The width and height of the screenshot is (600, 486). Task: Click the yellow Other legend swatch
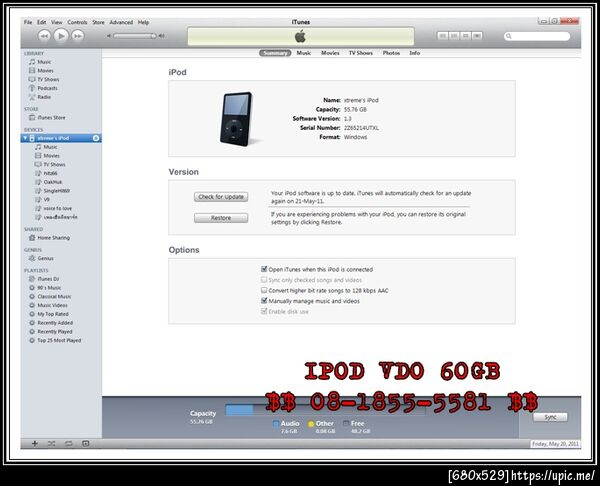[311, 424]
